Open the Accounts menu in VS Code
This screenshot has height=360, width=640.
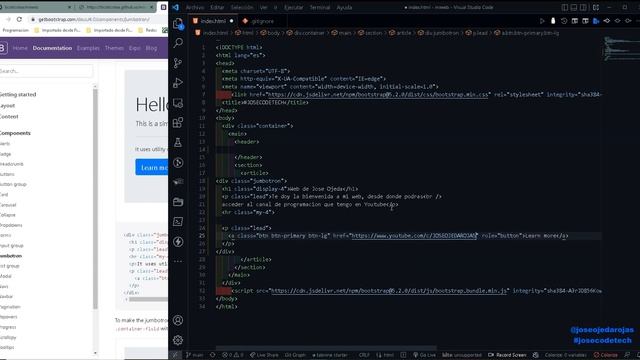pyautogui.click(x=178, y=320)
